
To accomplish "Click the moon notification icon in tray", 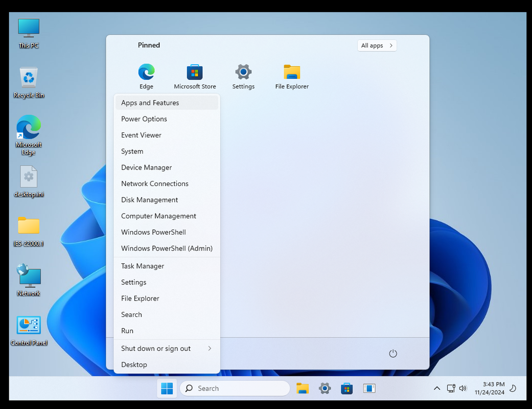I will coord(513,389).
